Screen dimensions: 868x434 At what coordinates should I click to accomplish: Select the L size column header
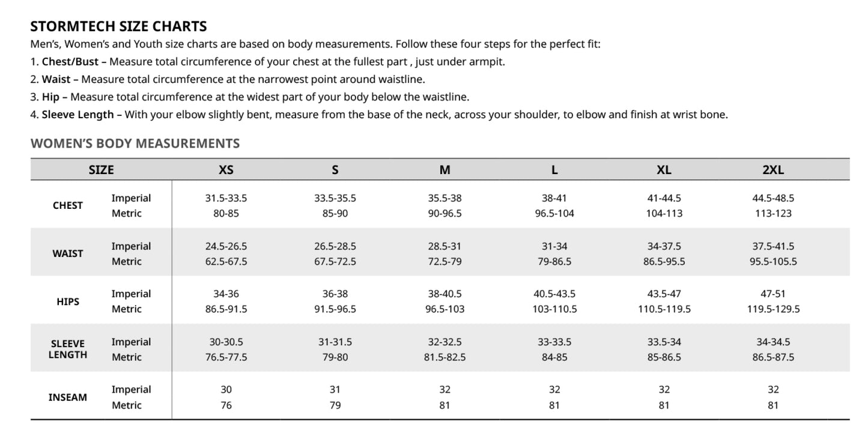(554, 170)
